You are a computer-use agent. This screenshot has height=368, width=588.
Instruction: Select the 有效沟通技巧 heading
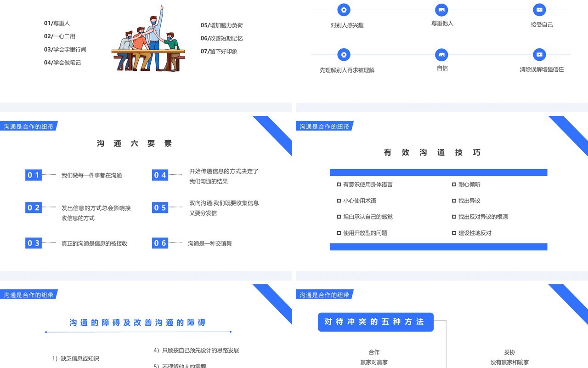[x=432, y=152]
